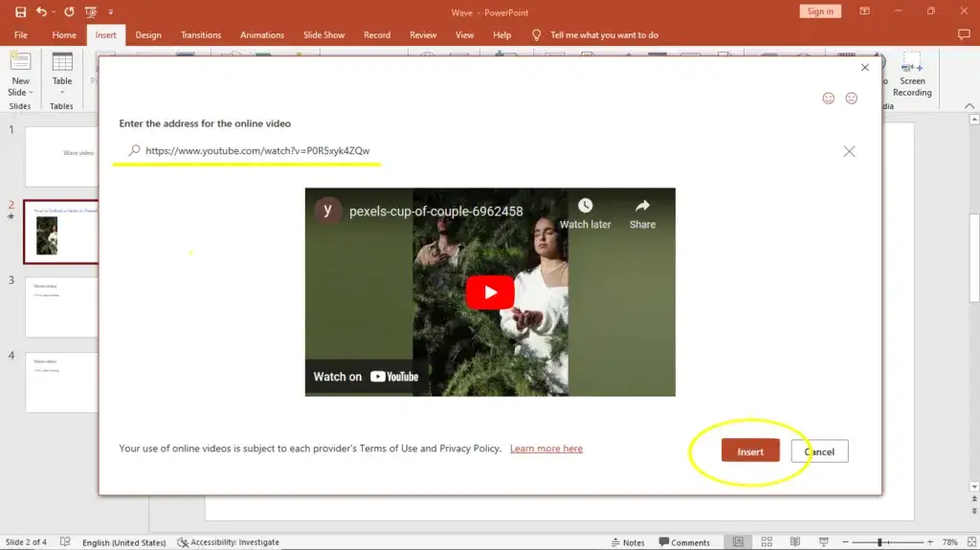This screenshot has width=980, height=550.
Task: Click the Insert button
Action: coord(750,451)
